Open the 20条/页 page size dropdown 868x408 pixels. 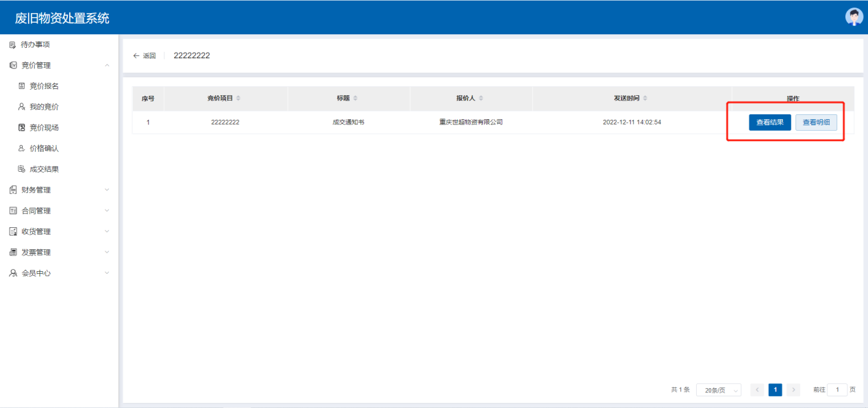click(x=719, y=390)
